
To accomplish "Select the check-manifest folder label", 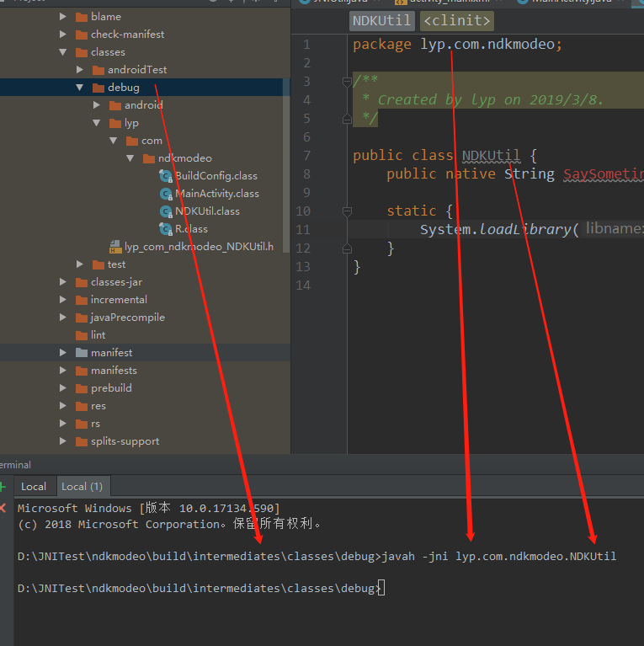I will click(x=127, y=35).
